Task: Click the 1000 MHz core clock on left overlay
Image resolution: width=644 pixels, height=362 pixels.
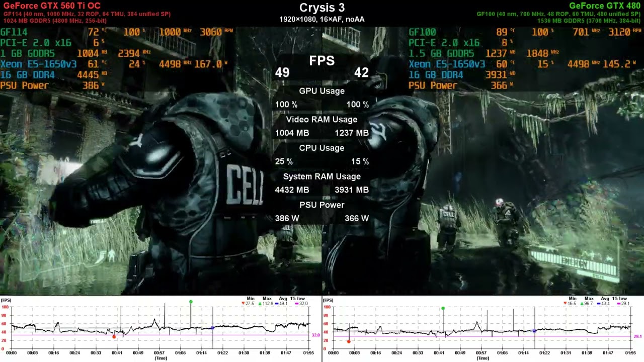Action: (x=175, y=32)
